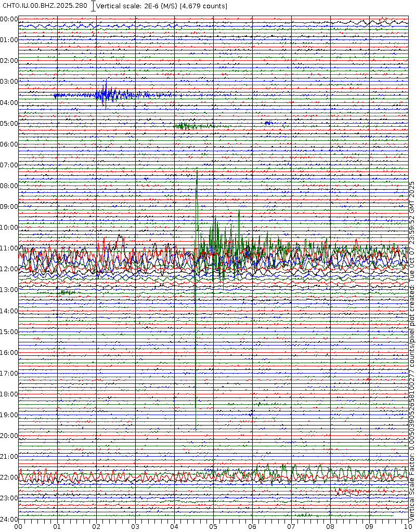The height and width of the screenshot is (532, 416).
Task: Click the 03:00 hour label on left axis
Action: 9,82
